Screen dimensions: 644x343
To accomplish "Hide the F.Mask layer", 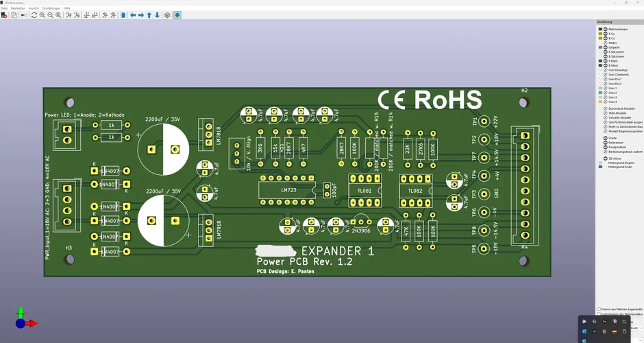I will (606, 61).
